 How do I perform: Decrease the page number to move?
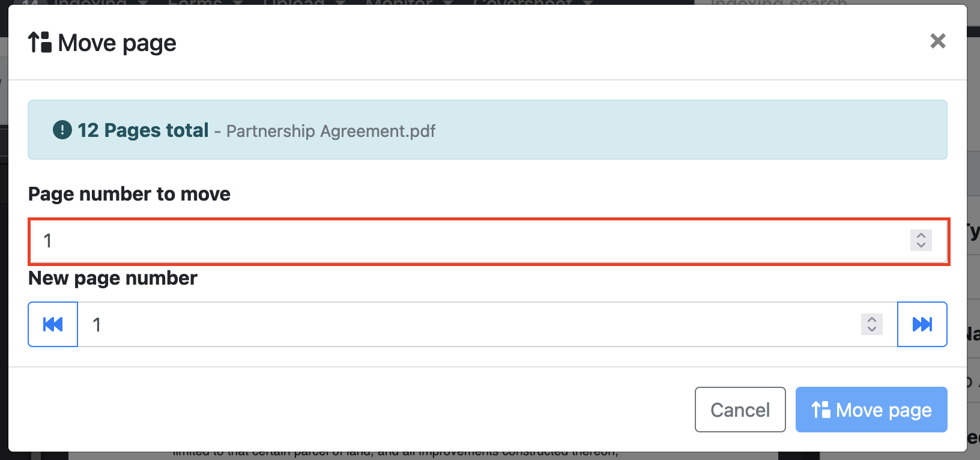pos(921,245)
